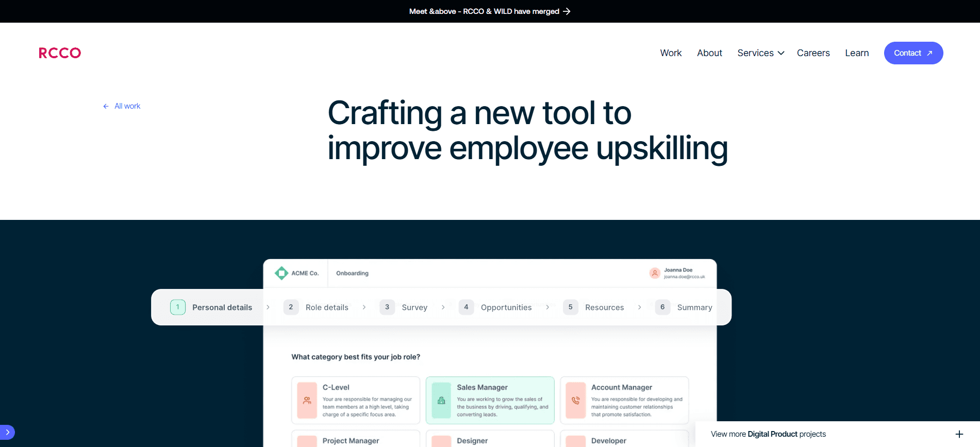This screenshot has height=447, width=980.
Task: Click the RCCO logo
Action: 60,53
